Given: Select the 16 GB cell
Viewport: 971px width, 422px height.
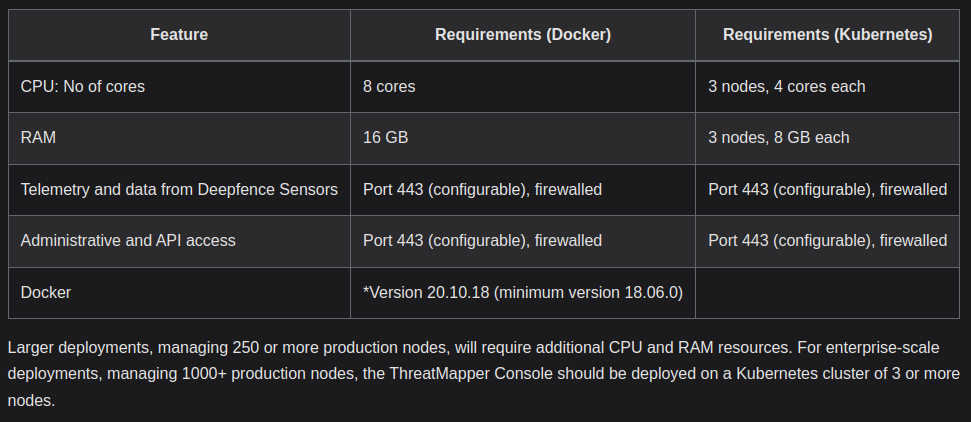Looking at the screenshot, I should pos(523,138).
